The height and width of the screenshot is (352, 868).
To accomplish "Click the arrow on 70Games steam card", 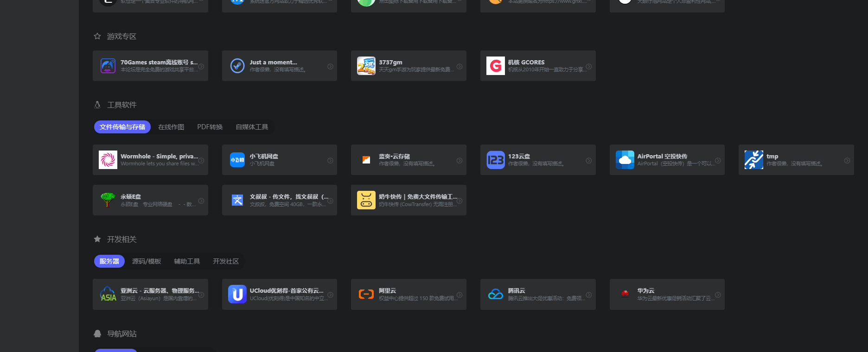I will [201, 66].
